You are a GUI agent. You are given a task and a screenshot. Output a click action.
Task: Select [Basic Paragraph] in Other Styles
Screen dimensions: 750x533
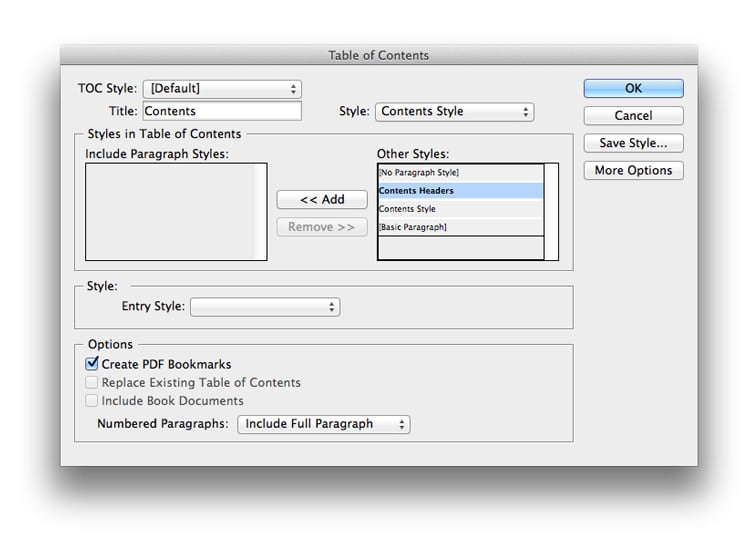(x=461, y=227)
